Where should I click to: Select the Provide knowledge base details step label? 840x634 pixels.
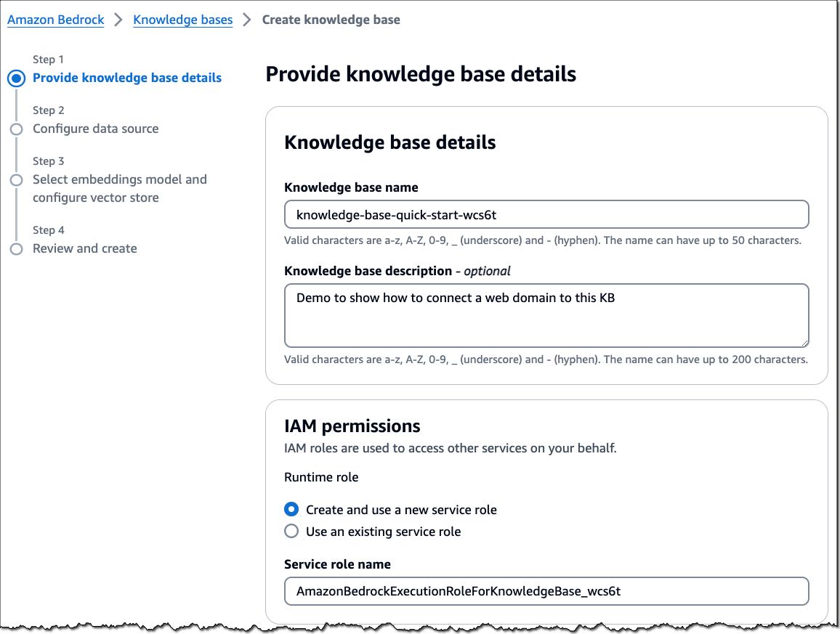pos(126,78)
